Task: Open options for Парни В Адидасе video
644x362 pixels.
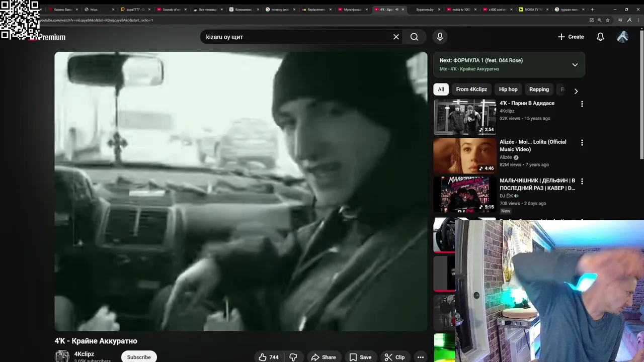Action: 582,104
